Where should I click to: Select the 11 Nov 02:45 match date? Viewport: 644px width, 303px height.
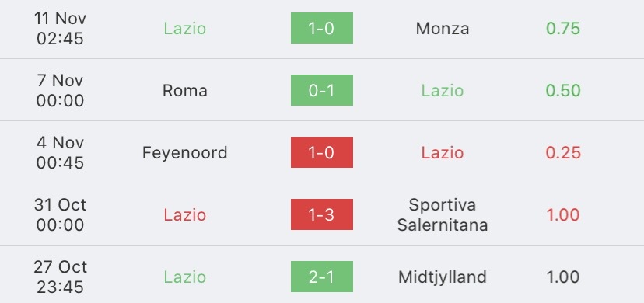[x=60, y=28]
